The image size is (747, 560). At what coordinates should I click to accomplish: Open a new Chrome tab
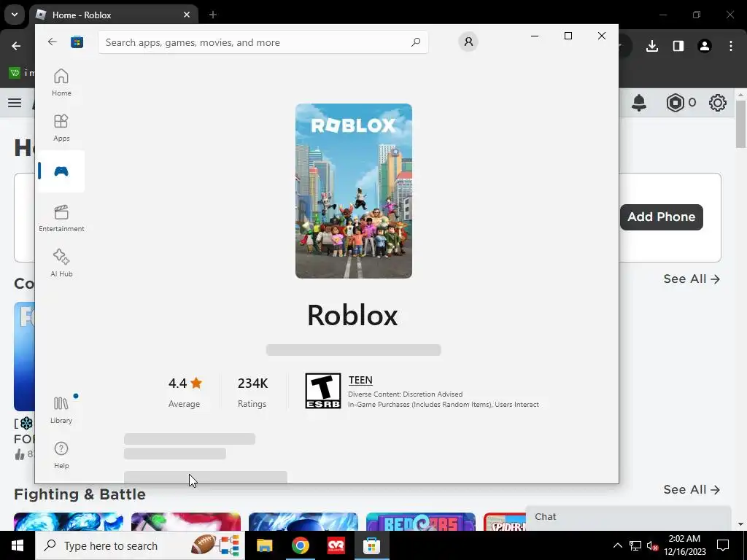[213, 15]
